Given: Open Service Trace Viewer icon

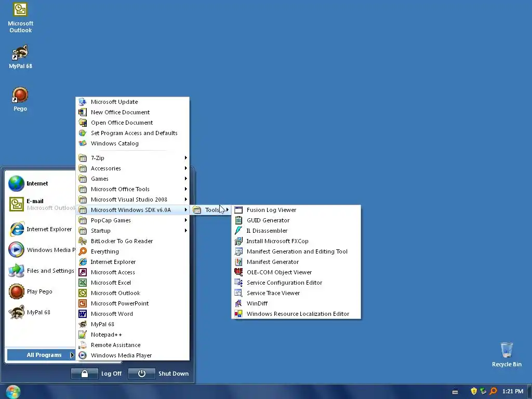Looking at the screenshot, I should pos(238,293).
